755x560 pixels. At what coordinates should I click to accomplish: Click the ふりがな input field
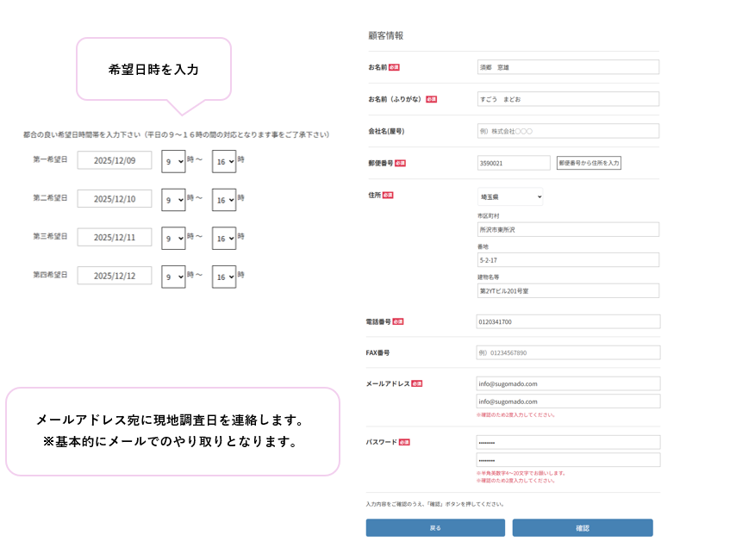[568, 99]
